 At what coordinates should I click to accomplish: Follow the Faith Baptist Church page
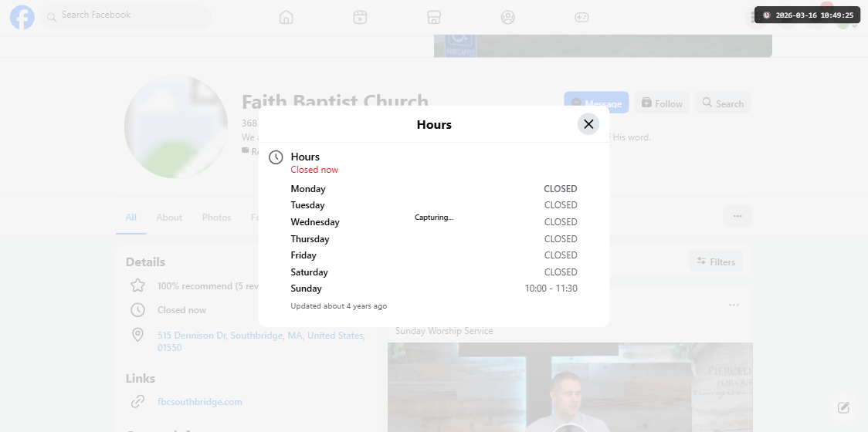pos(662,103)
